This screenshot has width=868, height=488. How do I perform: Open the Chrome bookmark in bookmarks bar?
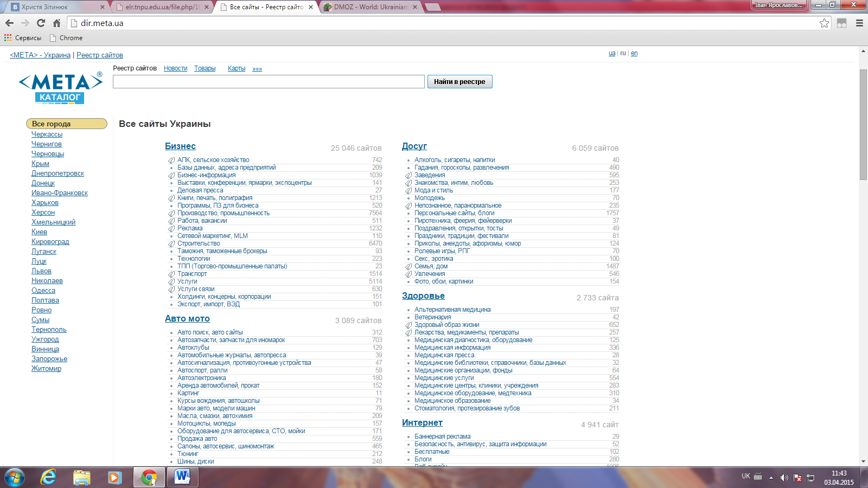[x=66, y=38]
